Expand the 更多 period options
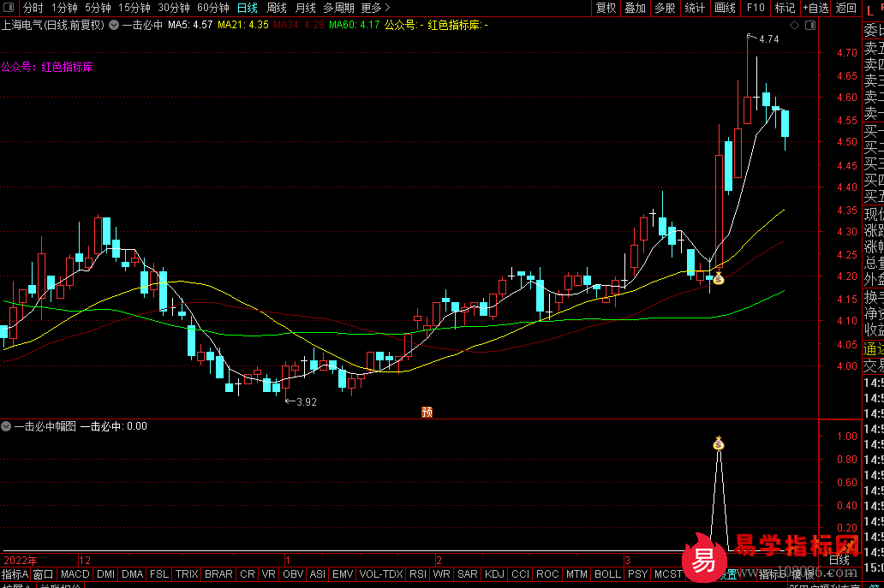The image size is (884, 588). coord(375,8)
